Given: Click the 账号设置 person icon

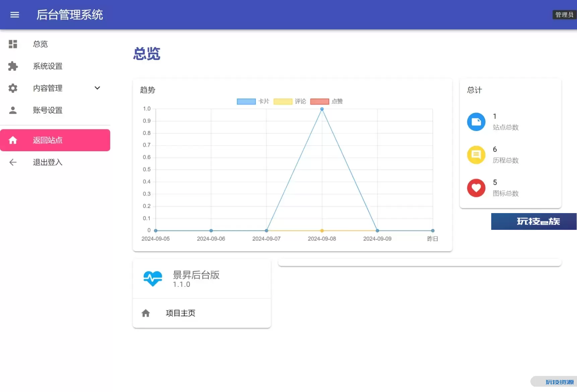Looking at the screenshot, I should pyautogui.click(x=13, y=110).
